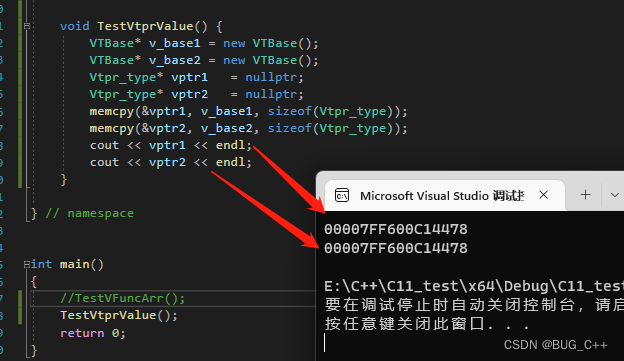
Task: Click the return 0; statement
Action: [x=93, y=333]
